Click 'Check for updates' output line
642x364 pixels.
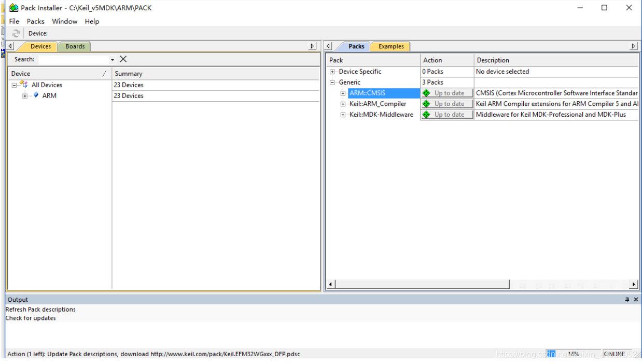tap(31, 318)
